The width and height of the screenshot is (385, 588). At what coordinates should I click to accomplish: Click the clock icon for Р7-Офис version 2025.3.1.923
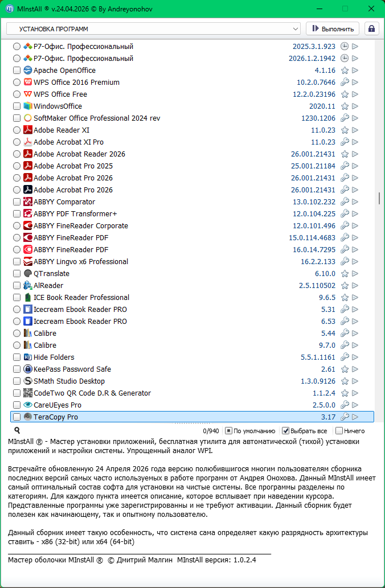[x=345, y=47]
